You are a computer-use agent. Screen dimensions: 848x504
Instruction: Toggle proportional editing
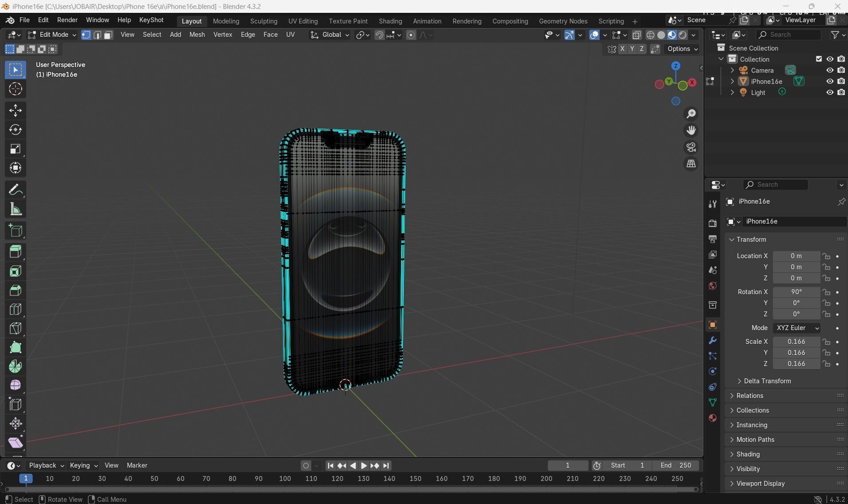pos(411,35)
